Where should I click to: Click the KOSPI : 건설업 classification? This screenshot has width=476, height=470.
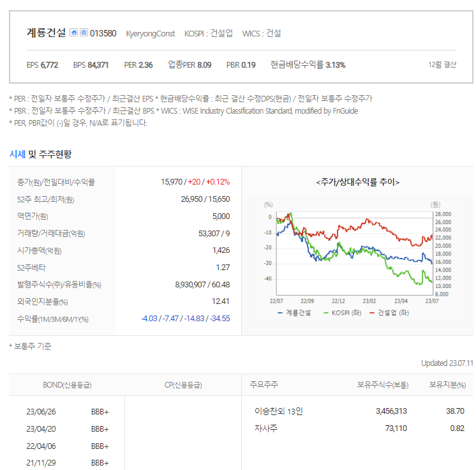coord(209,33)
